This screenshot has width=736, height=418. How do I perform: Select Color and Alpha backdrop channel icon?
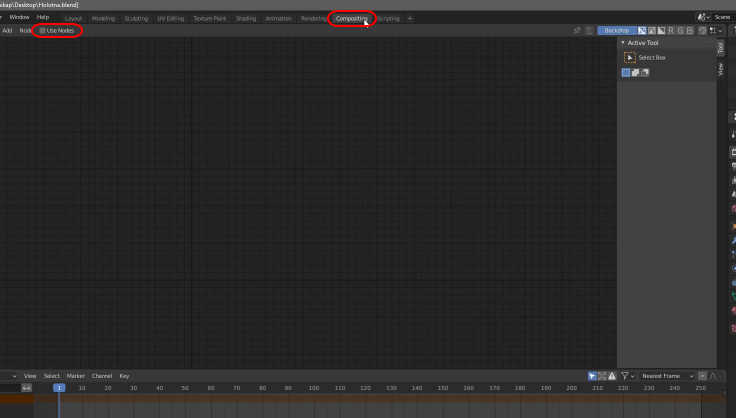point(642,30)
